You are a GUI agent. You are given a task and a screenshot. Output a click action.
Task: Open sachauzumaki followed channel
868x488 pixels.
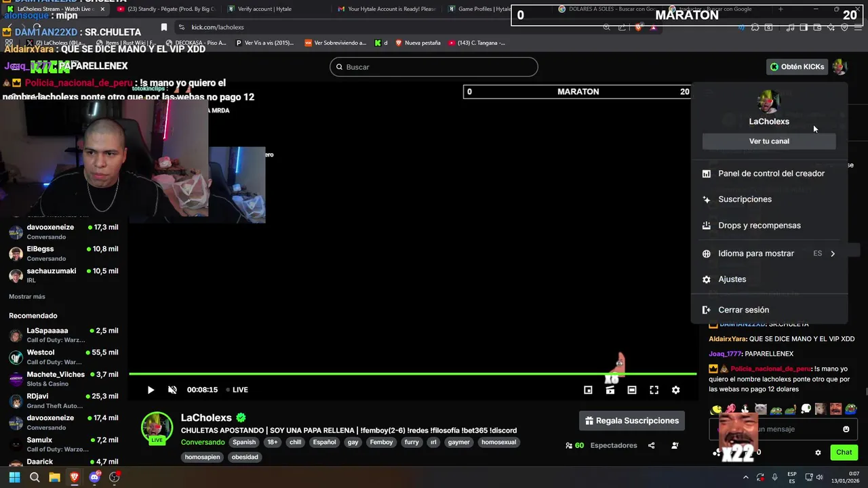(64, 275)
